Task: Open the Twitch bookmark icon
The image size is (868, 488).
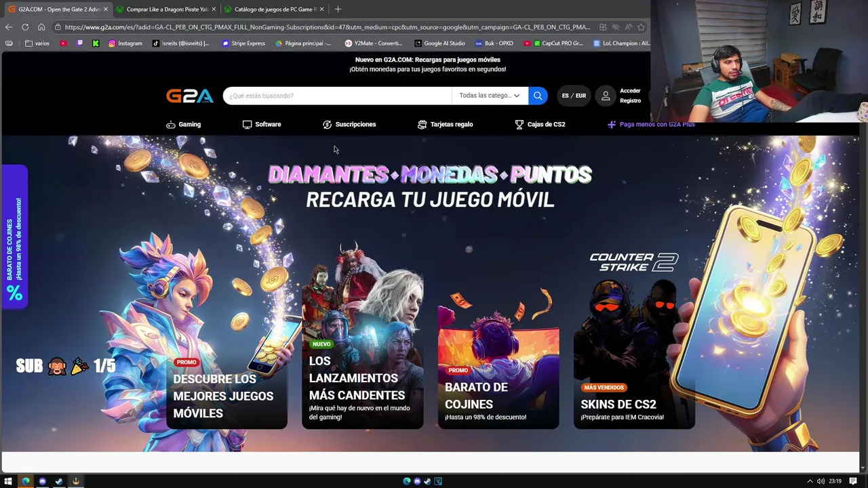Action: click(x=79, y=43)
